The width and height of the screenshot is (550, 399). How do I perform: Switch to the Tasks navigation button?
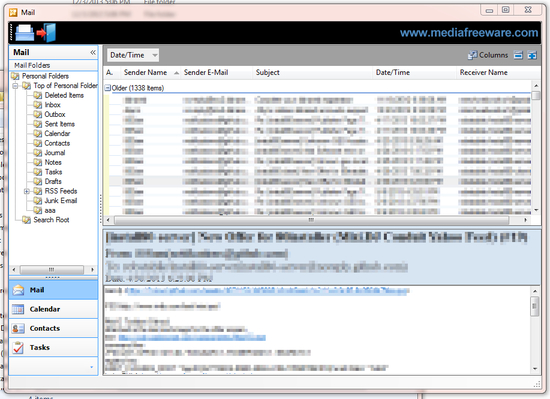53,347
